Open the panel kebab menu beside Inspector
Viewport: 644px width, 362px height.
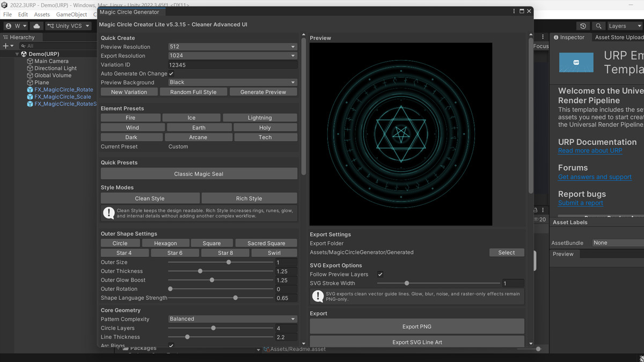[x=544, y=38]
